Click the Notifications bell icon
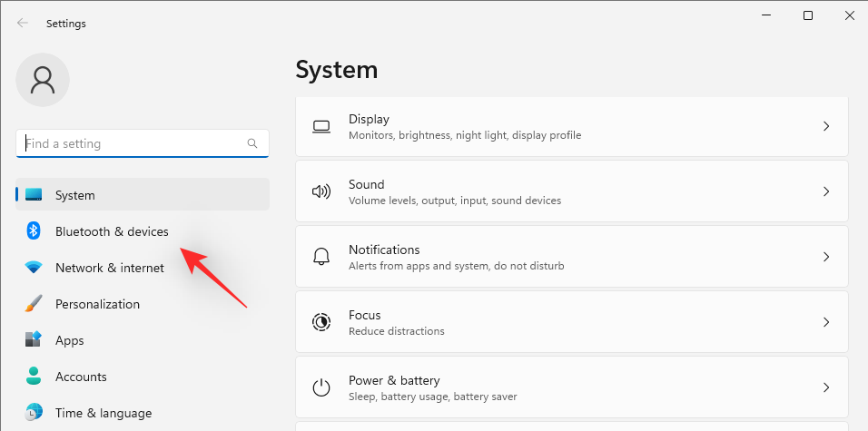868x431 pixels. tap(321, 257)
